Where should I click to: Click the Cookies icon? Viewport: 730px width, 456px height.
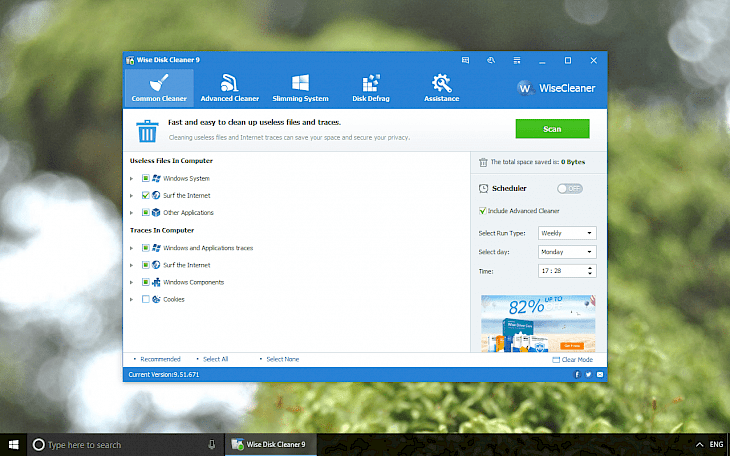tap(156, 299)
